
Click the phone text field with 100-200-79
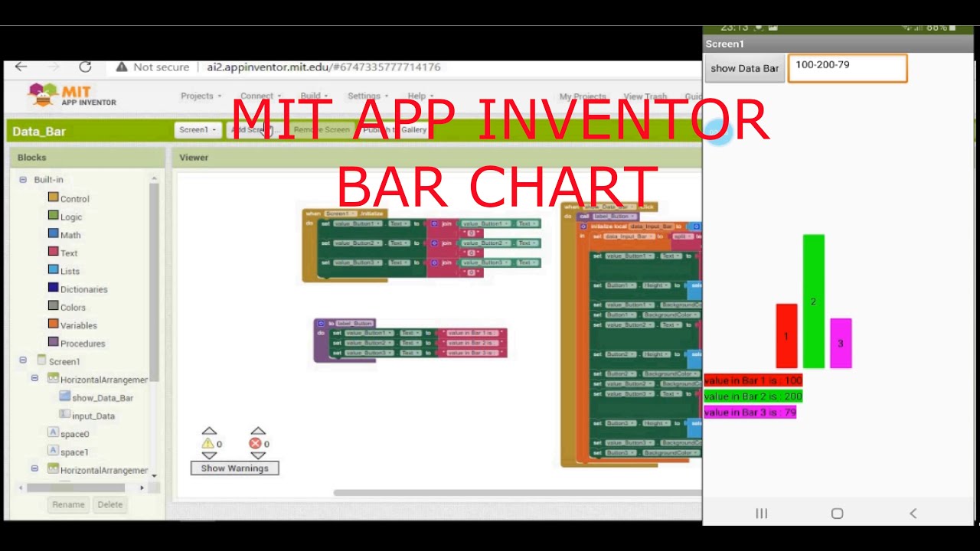point(848,68)
